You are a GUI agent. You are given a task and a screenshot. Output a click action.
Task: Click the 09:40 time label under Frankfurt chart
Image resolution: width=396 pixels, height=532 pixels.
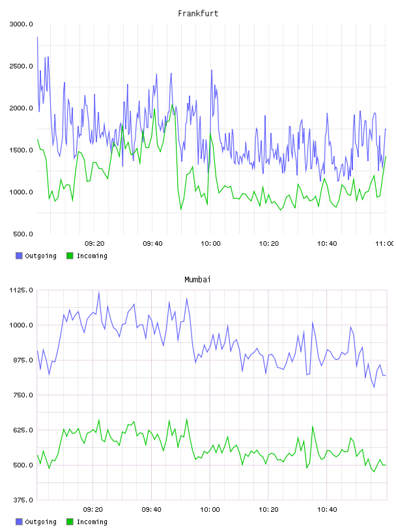click(x=152, y=244)
